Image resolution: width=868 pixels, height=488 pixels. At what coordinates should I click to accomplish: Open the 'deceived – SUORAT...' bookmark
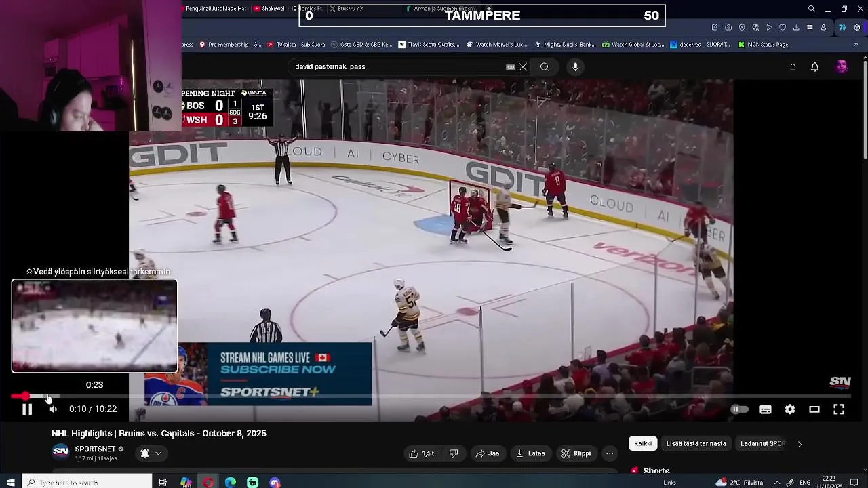click(700, 45)
